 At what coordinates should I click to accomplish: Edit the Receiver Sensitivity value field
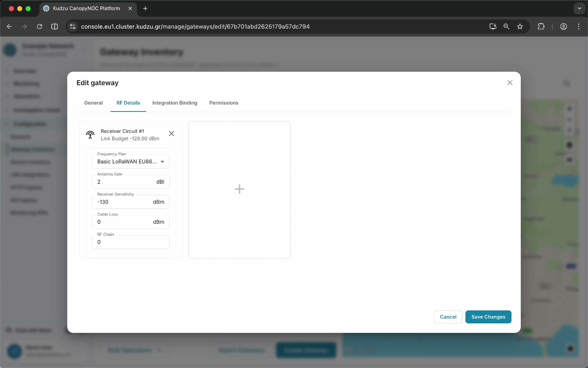(x=131, y=202)
